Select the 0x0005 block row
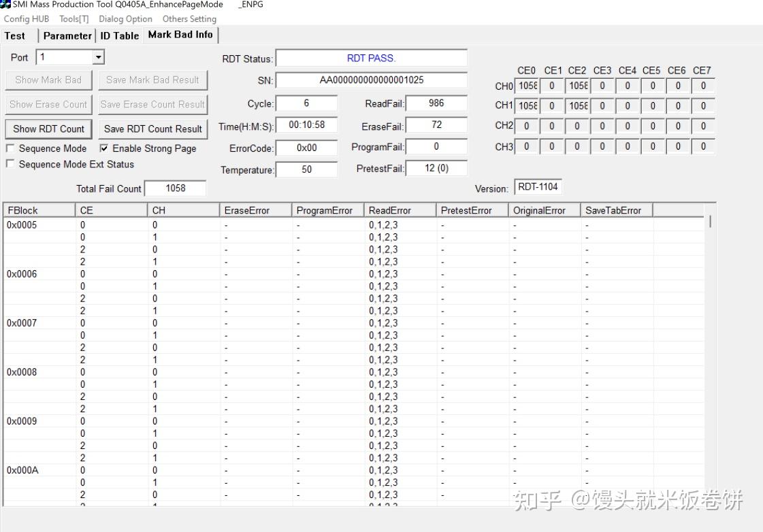Screen dimensions: 763x532 [354, 225]
